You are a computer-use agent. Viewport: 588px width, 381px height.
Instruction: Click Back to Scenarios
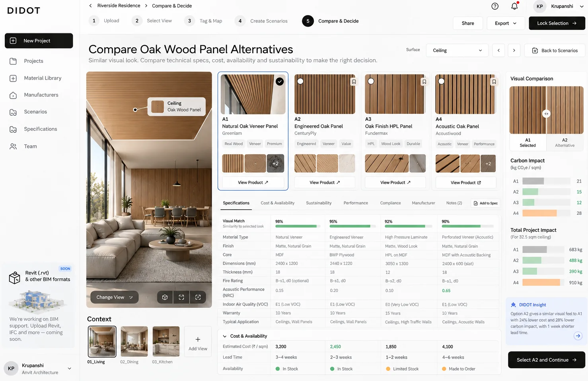(x=555, y=51)
